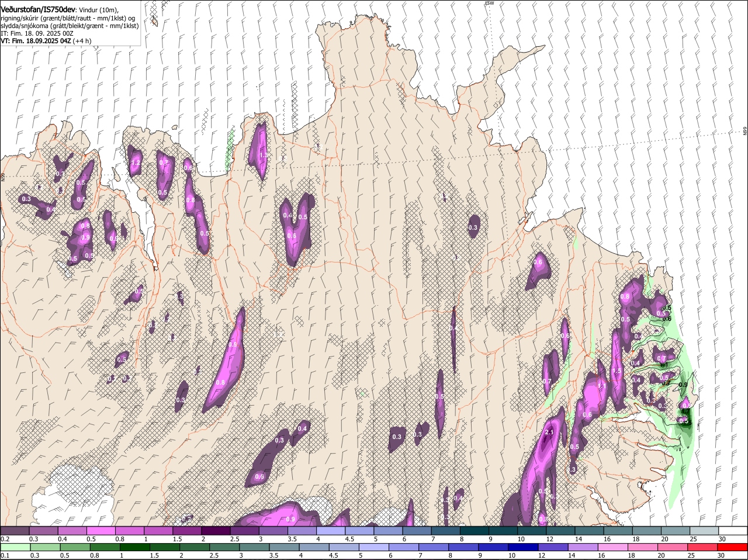The image size is (748, 560).
Task: Click the 'slydda/snjókoma' description line
Action: click(70, 26)
